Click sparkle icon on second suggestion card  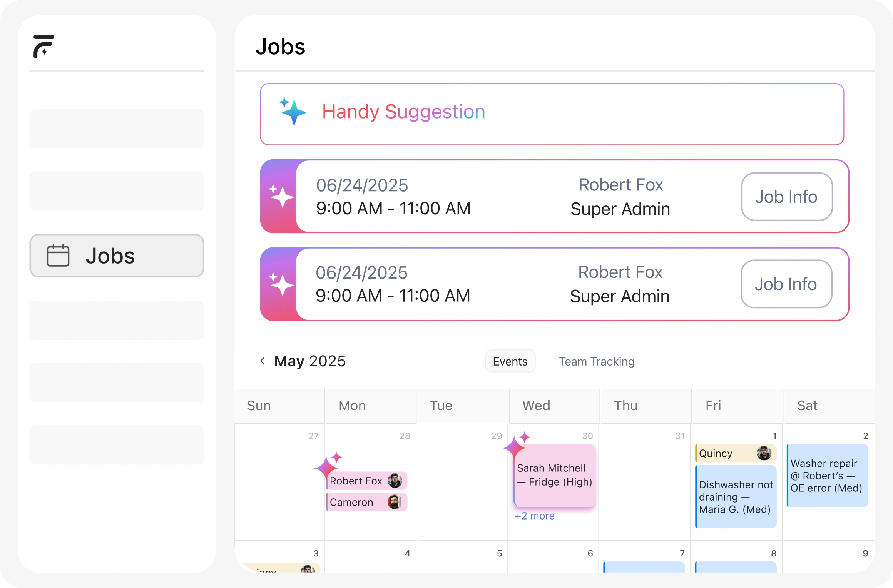[281, 284]
